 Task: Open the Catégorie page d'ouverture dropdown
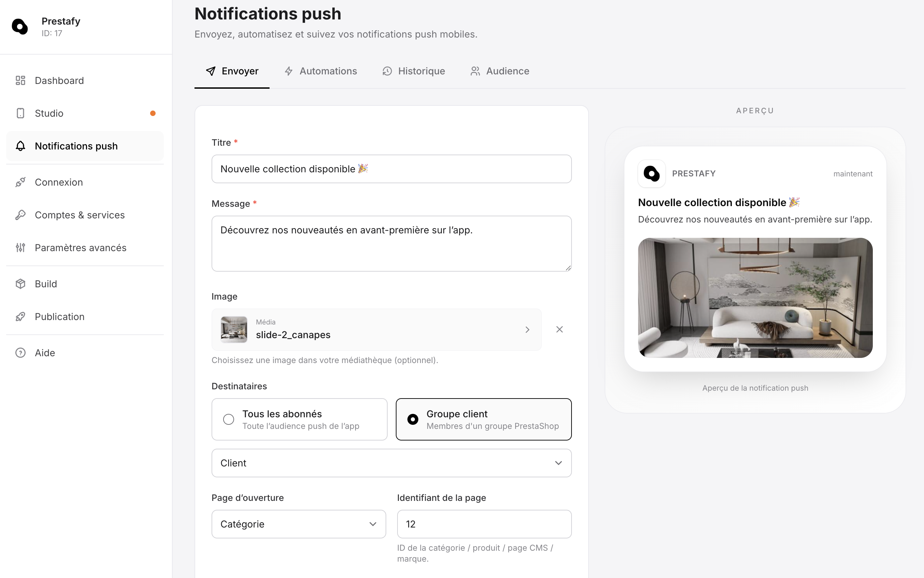click(299, 524)
